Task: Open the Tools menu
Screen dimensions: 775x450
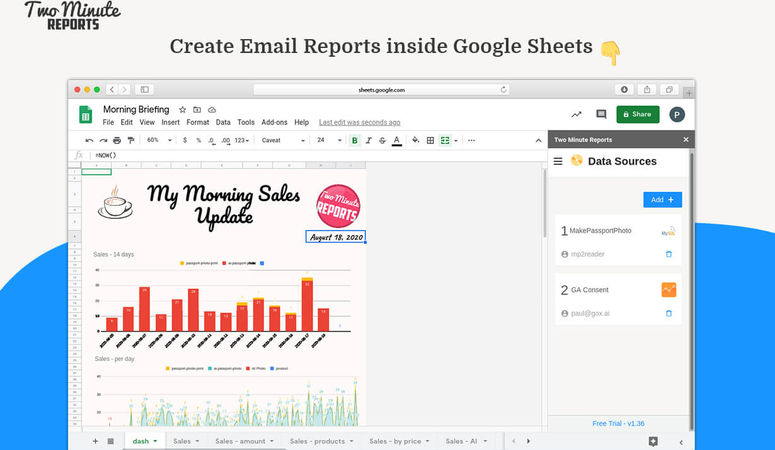Action: tap(246, 122)
